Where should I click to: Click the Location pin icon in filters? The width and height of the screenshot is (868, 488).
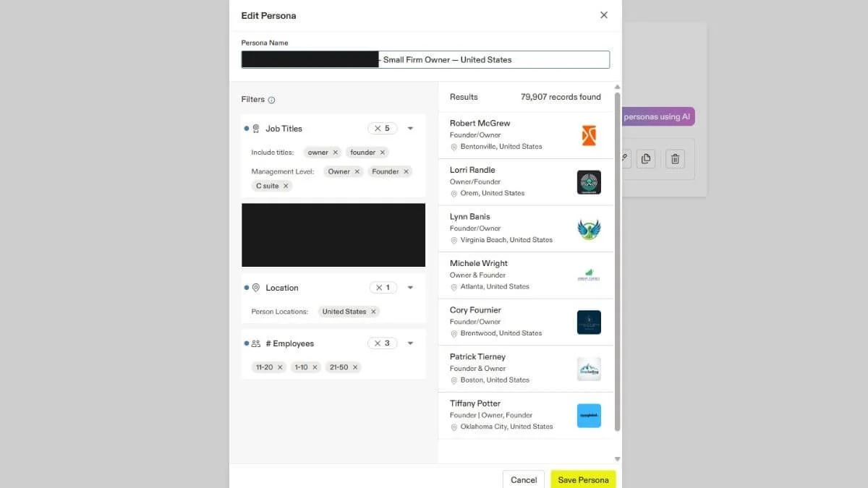[255, 288]
